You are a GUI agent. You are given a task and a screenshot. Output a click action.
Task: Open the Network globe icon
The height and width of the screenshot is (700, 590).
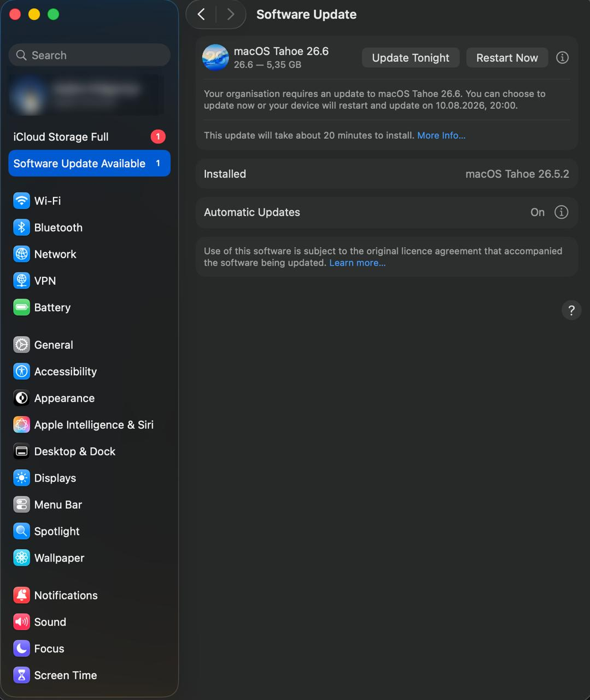(21, 254)
